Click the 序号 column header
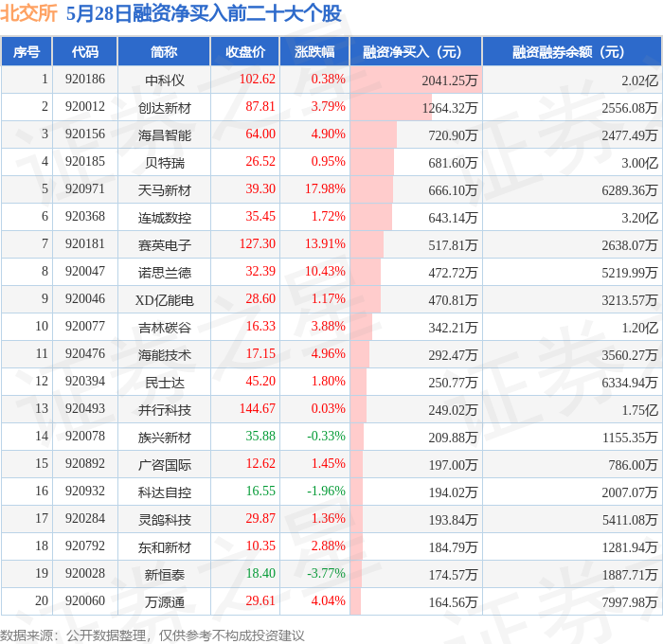The image size is (663, 644). [27, 51]
